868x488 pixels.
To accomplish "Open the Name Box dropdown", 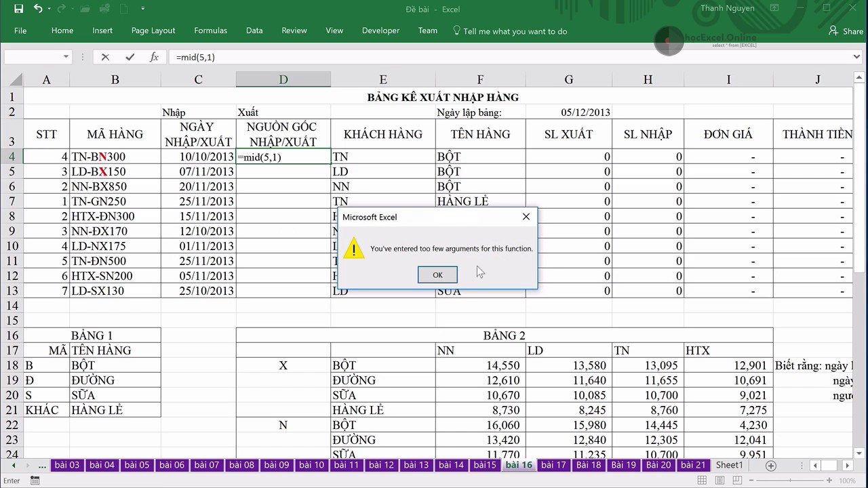I will pyautogui.click(x=66, y=57).
